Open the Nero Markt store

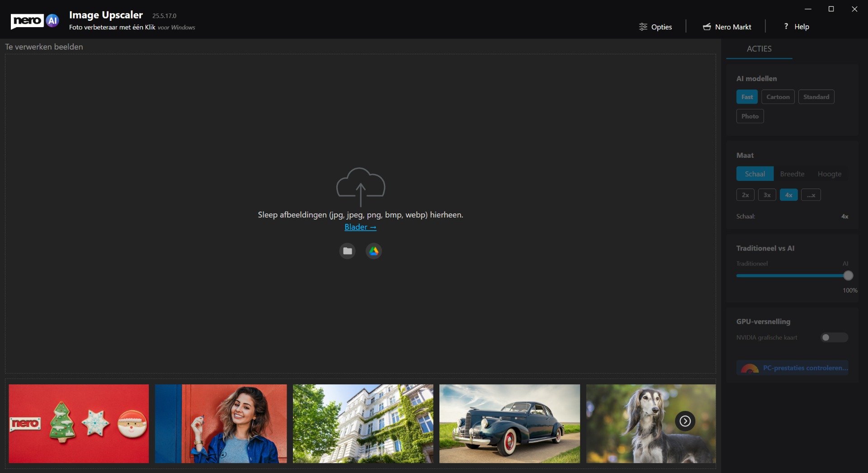(x=726, y=27)
